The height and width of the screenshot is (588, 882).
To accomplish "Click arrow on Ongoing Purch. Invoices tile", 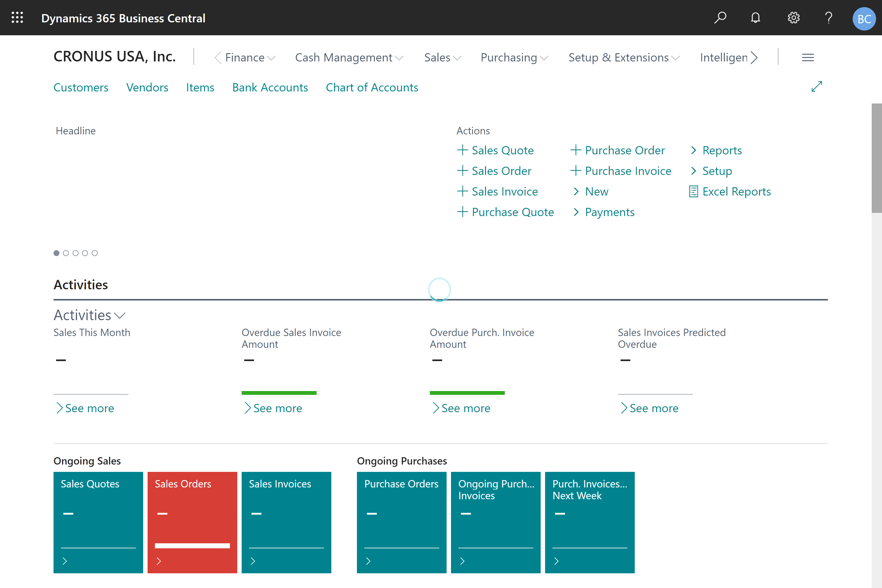I will pyautogui.click(x=462, y=561).
